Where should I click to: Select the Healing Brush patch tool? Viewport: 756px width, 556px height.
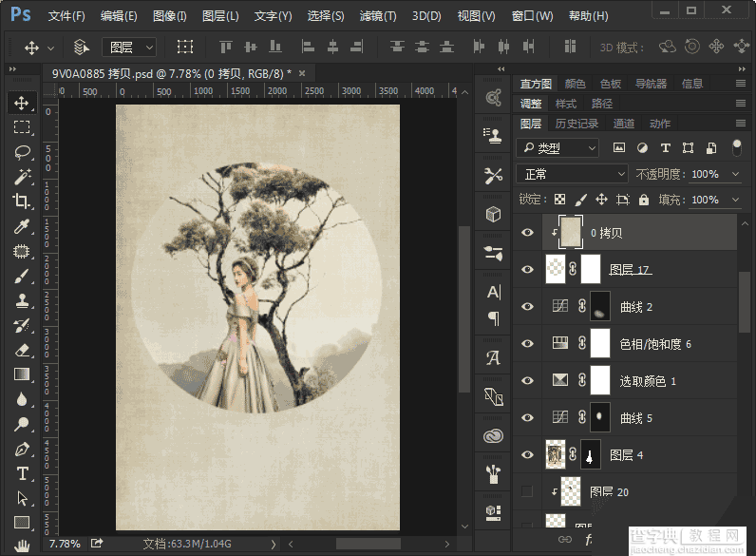point(21,251)
